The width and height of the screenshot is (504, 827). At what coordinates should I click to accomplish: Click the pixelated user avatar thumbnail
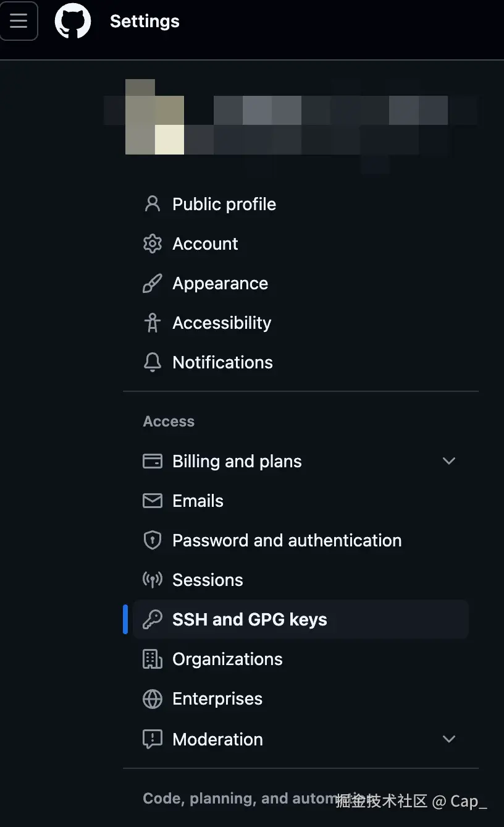click(154, 117)
